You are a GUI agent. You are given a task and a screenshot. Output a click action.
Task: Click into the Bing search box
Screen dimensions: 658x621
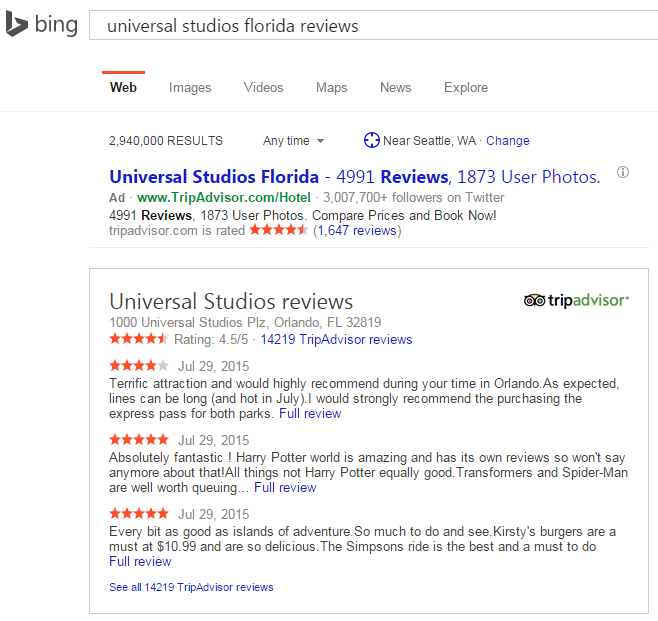[370, 26]
